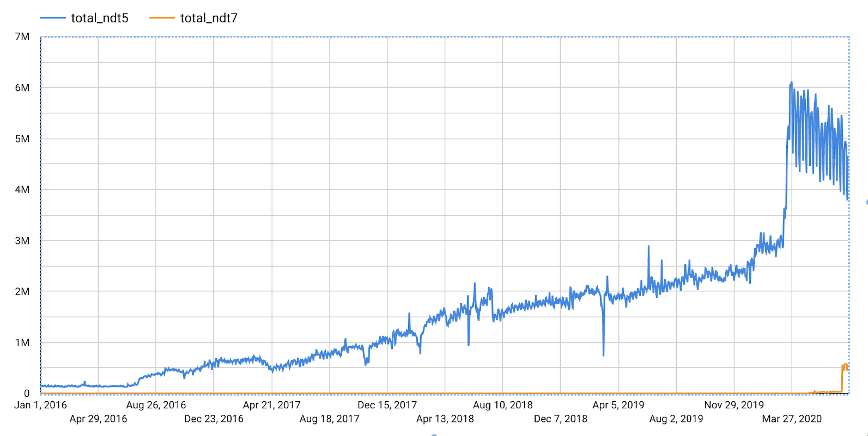Screen dimensions: 868x436
Task: Click the Mar 27, 2020 axis label
Action: [792, 419]
